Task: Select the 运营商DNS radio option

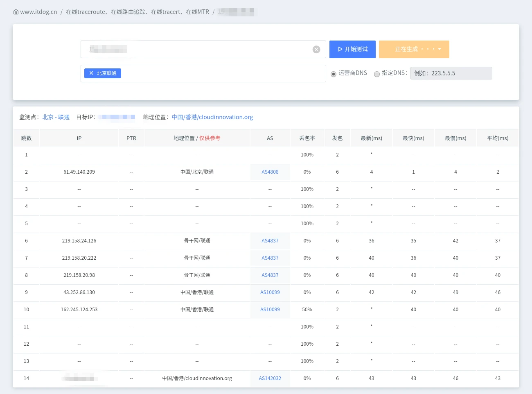Action: tap(334, 74)
